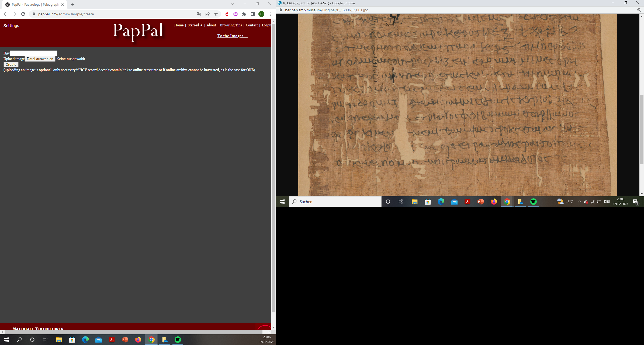Follow the To the Images link
Image resolution: width=644 pixels, height=345 pixels.
[x=233, y=36]
